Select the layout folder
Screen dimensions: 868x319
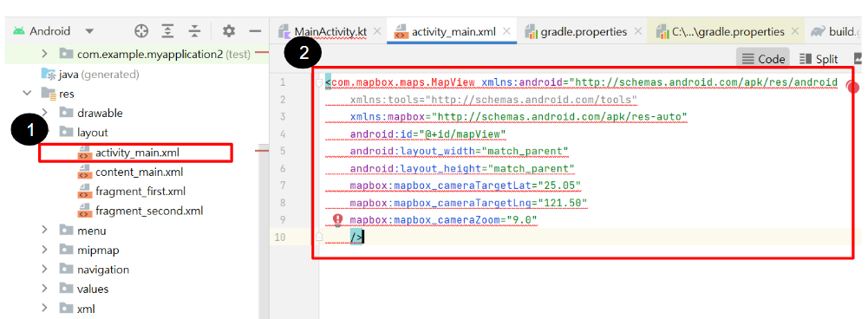coord(83,133)
